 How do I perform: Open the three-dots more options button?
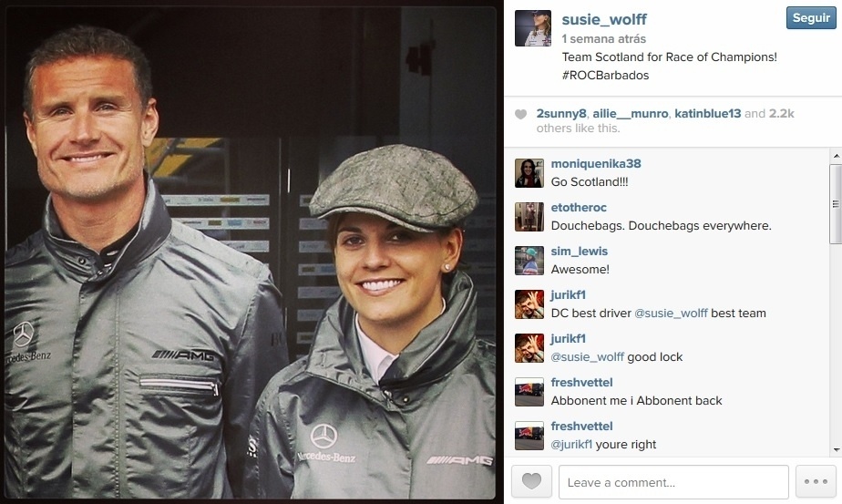click(x=816, y=481)
